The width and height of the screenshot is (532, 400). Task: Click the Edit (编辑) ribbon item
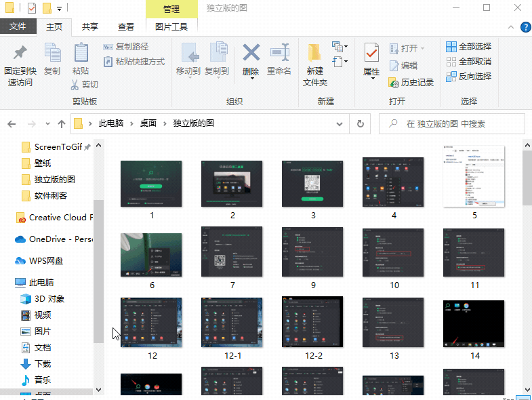[x=403, y=66]
